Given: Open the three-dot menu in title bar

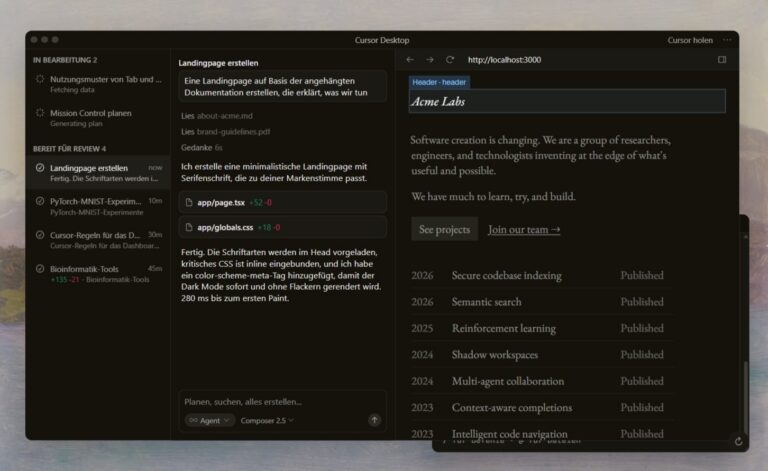Looking at the screenshot, I should point(727,40).
